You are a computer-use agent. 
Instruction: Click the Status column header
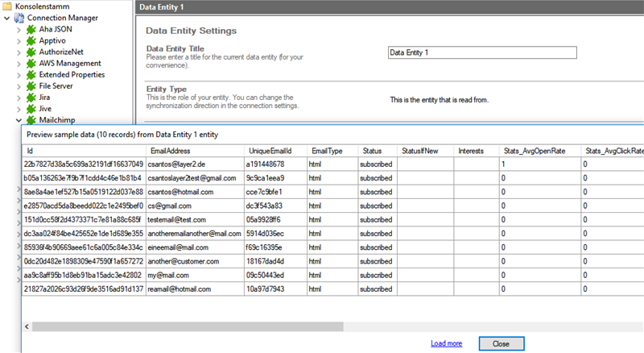pyautogui.click(x=372, y=151)
